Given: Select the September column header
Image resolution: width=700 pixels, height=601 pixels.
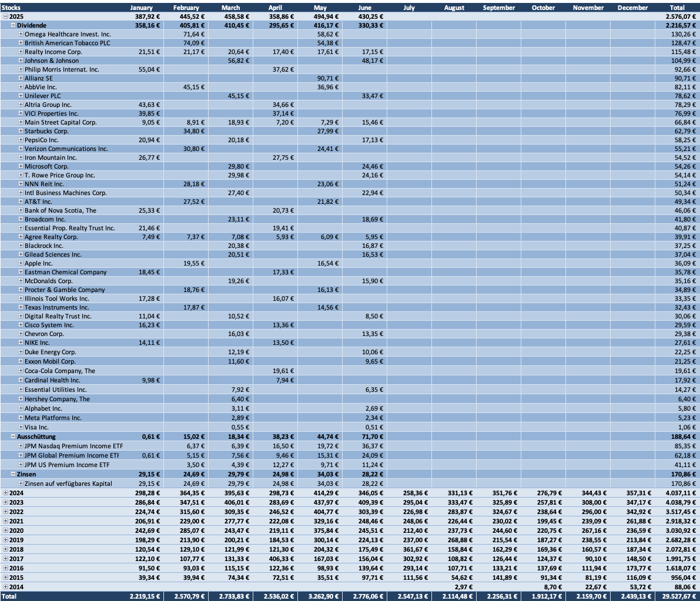Looking at the screenshot, I should pyautogui.click(x=498, y=8).
